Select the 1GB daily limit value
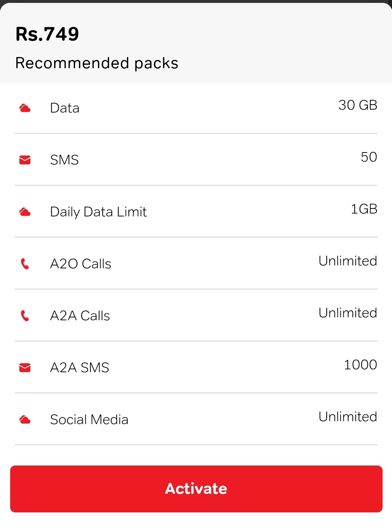The image size is (392, 532). [364, 209]
